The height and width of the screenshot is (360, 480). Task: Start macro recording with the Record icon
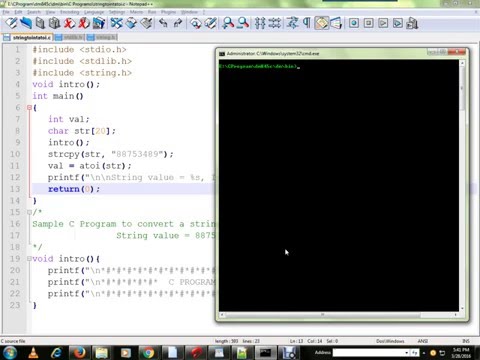(x=354, y=23)
